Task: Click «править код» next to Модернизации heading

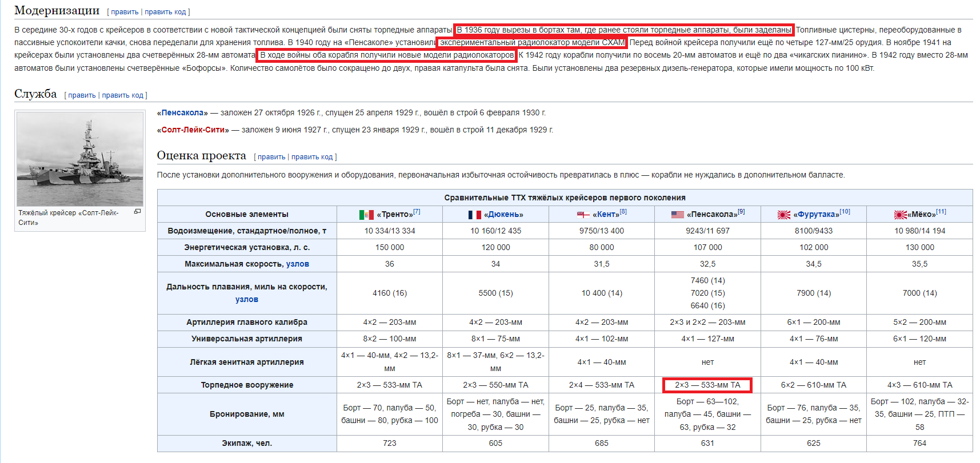Action: [165, 12]
